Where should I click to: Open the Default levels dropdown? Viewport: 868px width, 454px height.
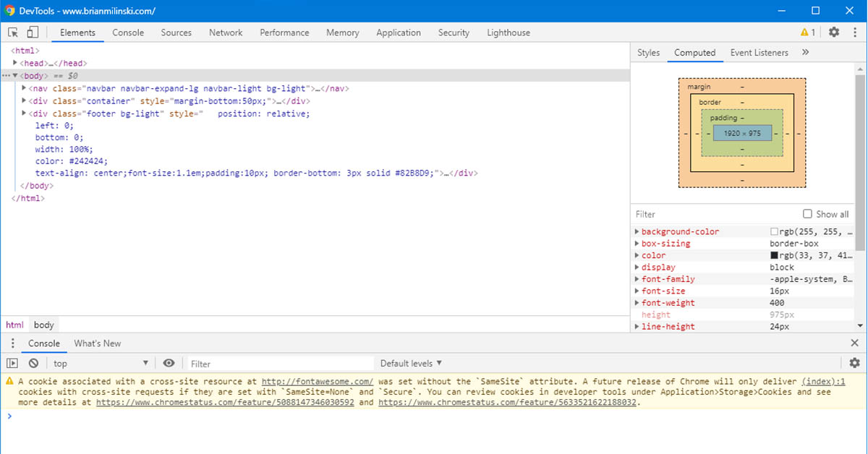coord(411,364)
